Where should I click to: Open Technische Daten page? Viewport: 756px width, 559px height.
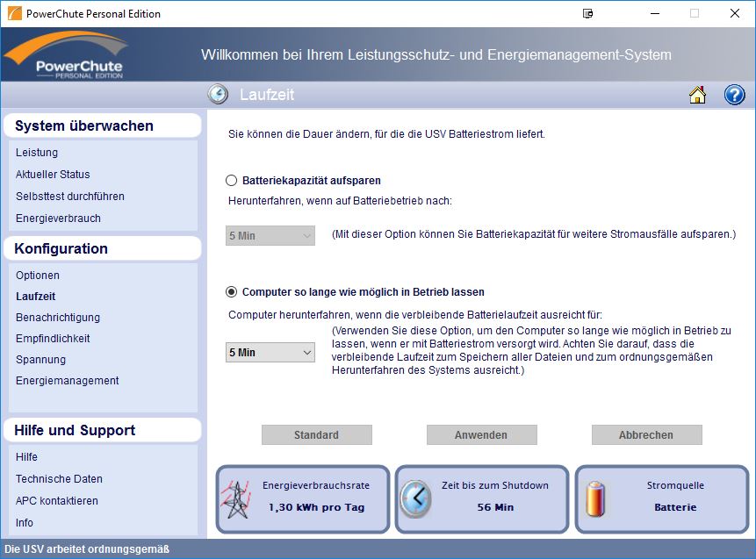(59, 479)
